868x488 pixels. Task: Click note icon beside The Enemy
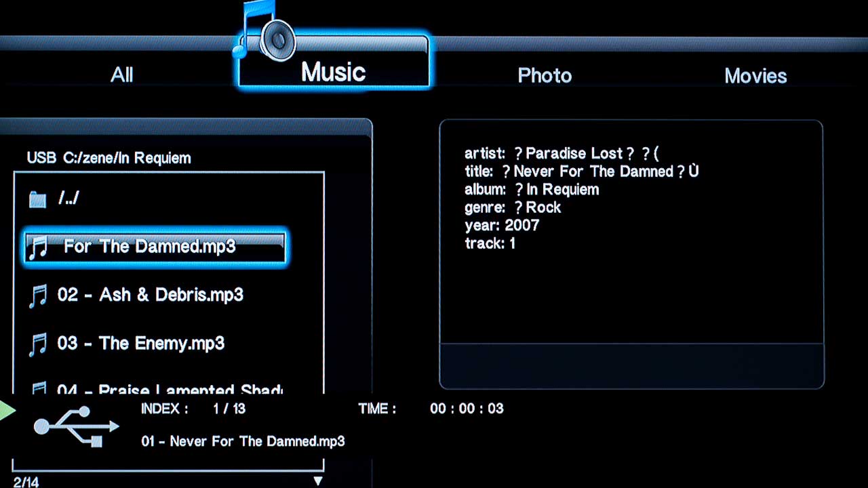coord(38,344)
